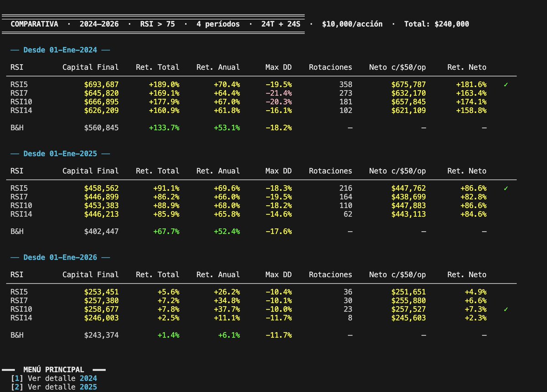Click B&H capital $243,374
The image size is (547, 392).
[x=101, y=335]
